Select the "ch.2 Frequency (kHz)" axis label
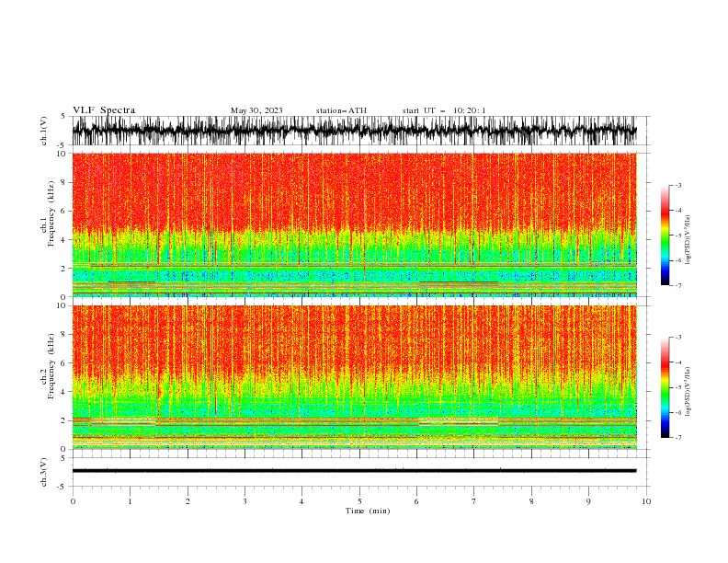Screen dimensions: 728x563 coord(48,366)
